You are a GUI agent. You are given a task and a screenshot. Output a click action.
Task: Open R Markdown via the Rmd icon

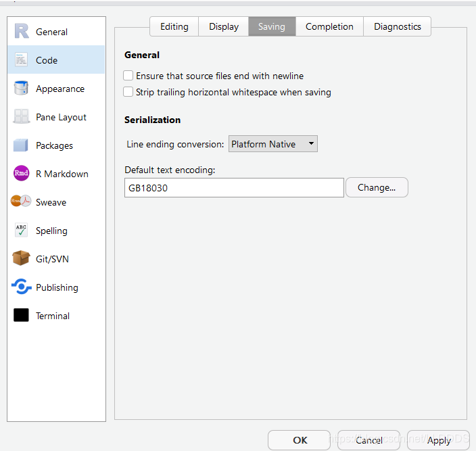(21, 173)
